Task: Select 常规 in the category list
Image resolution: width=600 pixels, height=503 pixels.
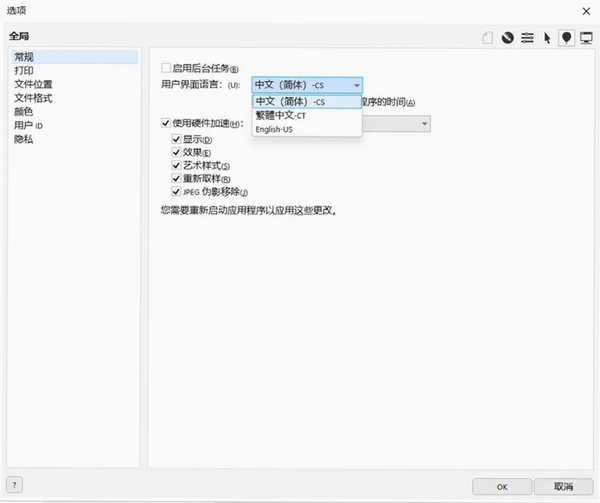Action: [x=74, y=57]
